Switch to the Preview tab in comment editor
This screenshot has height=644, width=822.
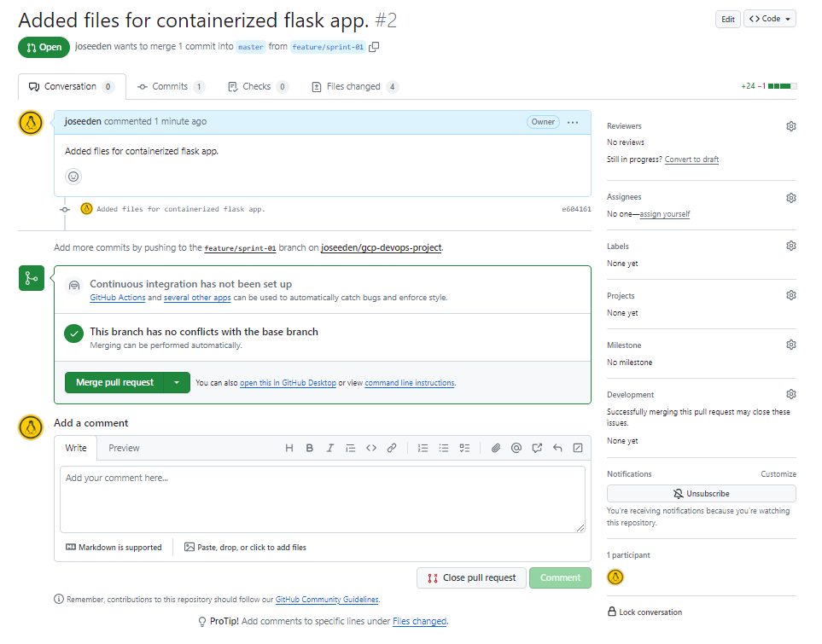[x=124, y=448]
